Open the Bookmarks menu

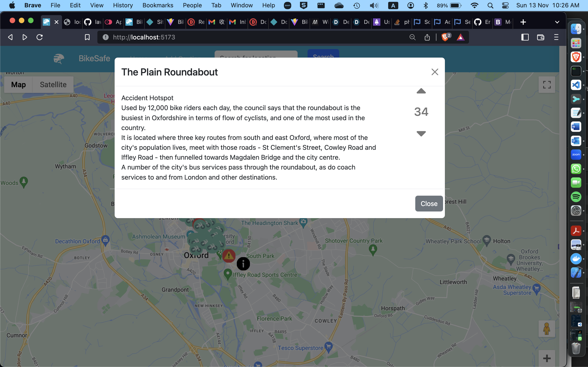(x=158, y=5)
